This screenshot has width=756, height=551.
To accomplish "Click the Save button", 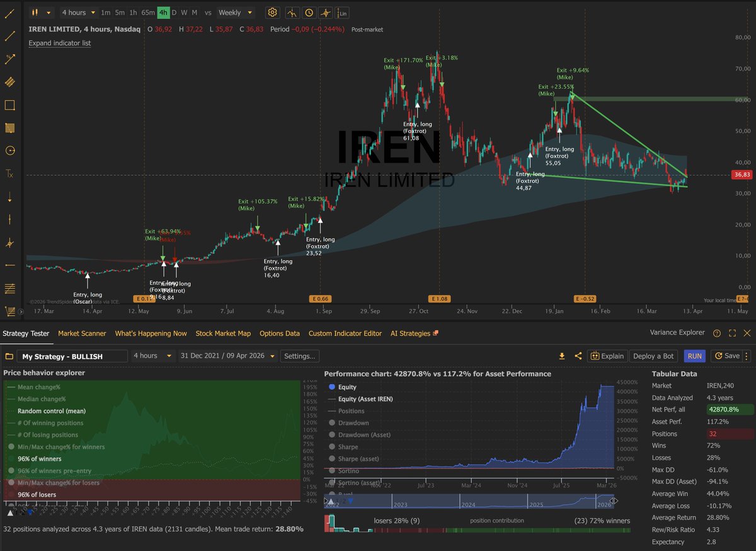I will point(726,356).
